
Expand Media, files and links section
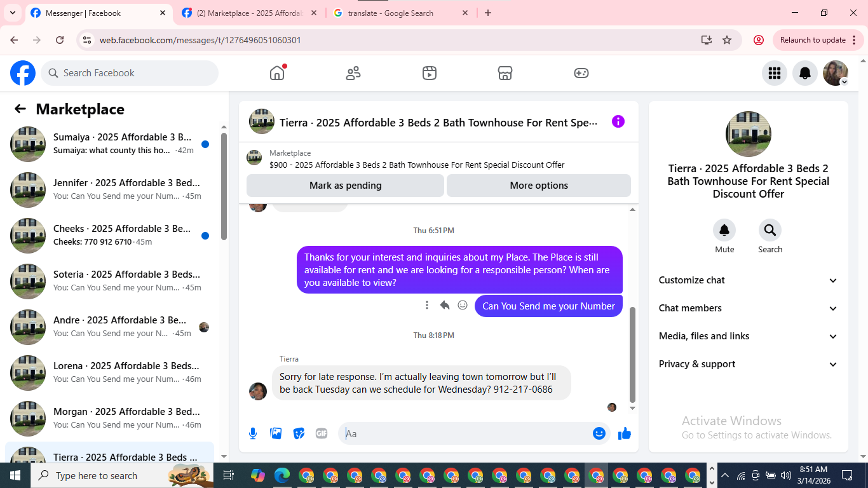click(x=749, y=336)
